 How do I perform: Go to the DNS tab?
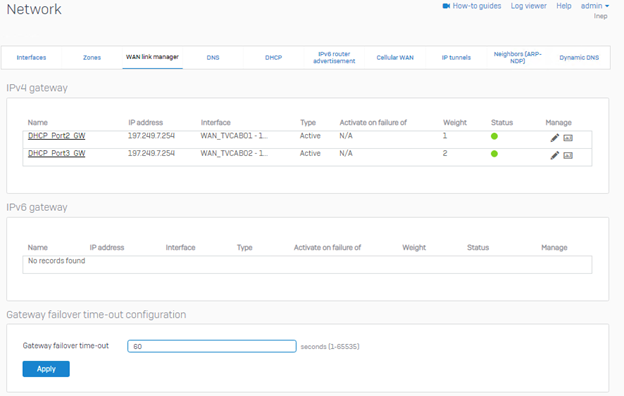213,57
